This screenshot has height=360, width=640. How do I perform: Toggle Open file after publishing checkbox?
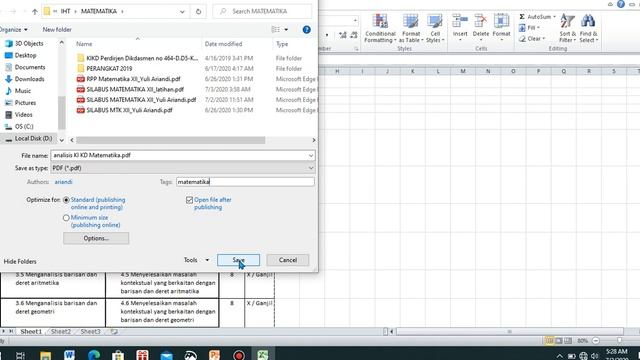coord(189,200)
